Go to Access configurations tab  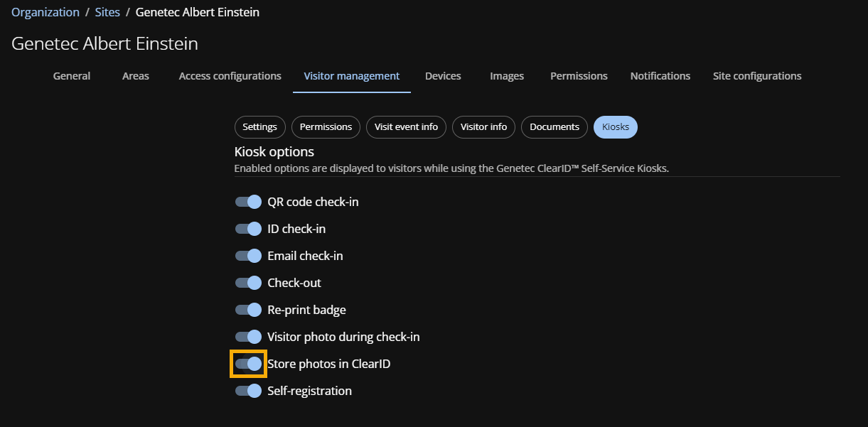(230, 76)
